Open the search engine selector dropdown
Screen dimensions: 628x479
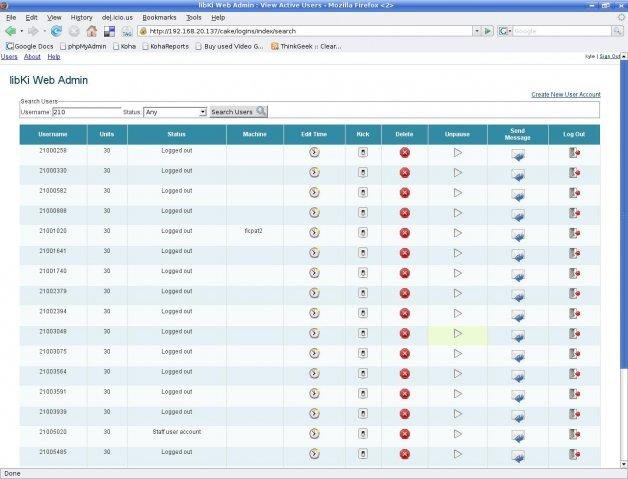click(x=506, y=31)
